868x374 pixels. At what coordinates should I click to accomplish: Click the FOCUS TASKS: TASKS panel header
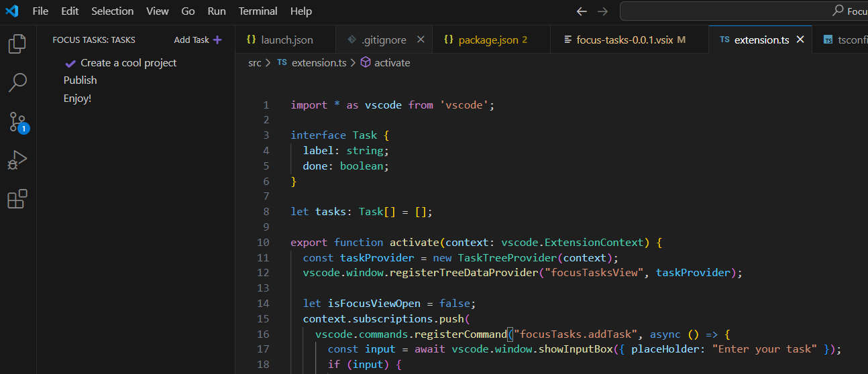pos(94,40)
